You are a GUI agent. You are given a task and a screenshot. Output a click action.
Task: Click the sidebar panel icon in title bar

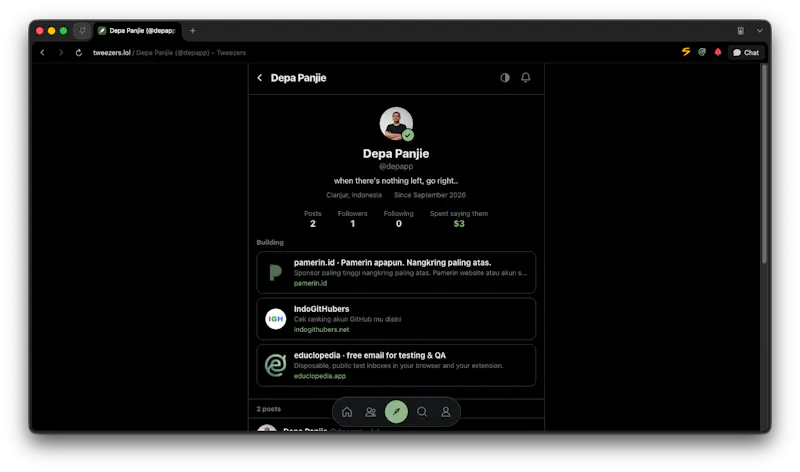740,31
